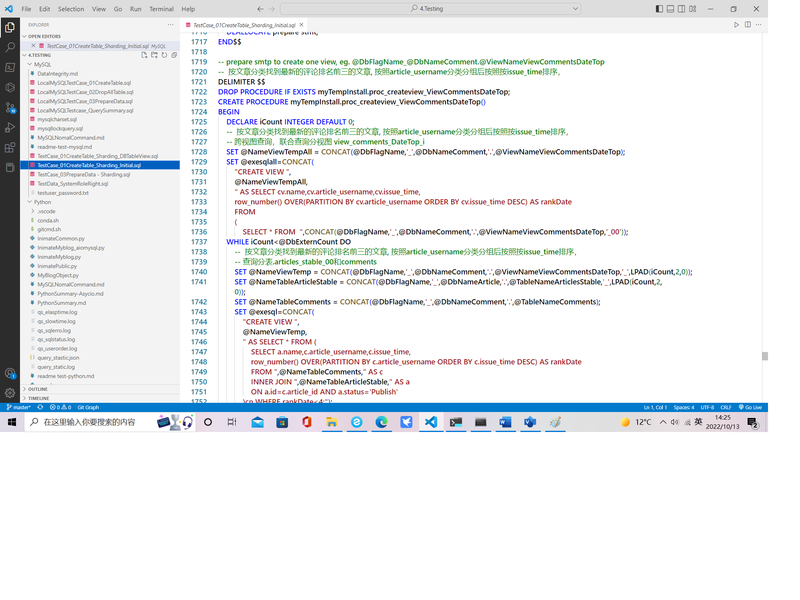The width and height of the screenshot is (800, 600).
Task: Toggle the bottom panel layout icon
Action: point(670,9)
